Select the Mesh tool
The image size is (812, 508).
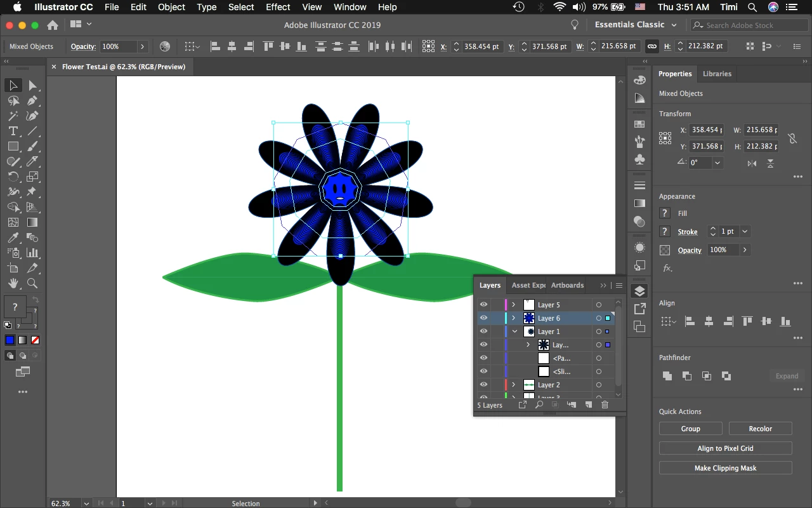pyautogui.click(x=13, y=222)
